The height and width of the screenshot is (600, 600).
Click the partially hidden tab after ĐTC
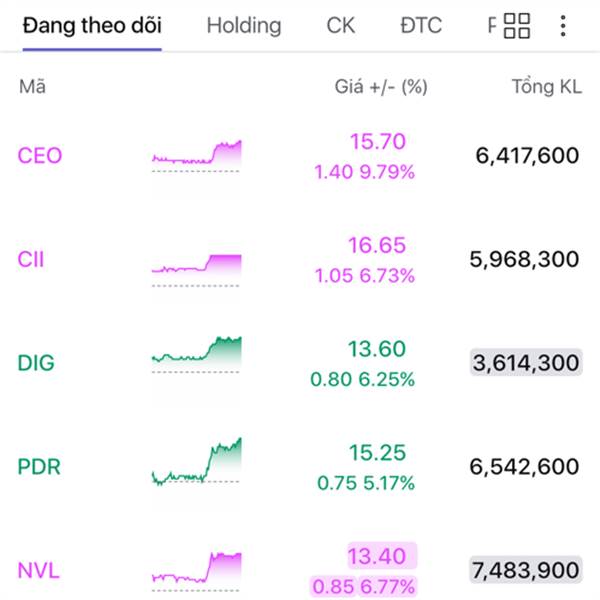[x=491, y=26]
